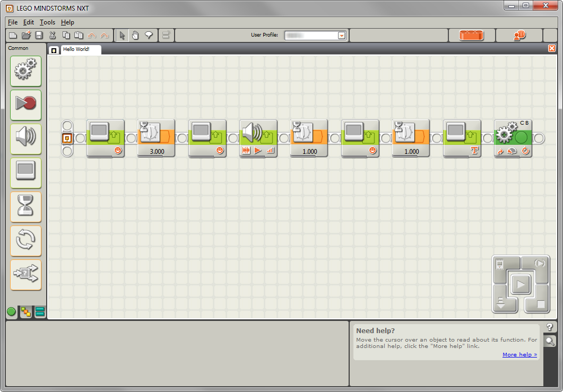Viewport: 563px width, 392px height.
Task: Copy the selected block via toolbar
Action: coord(66,35)
